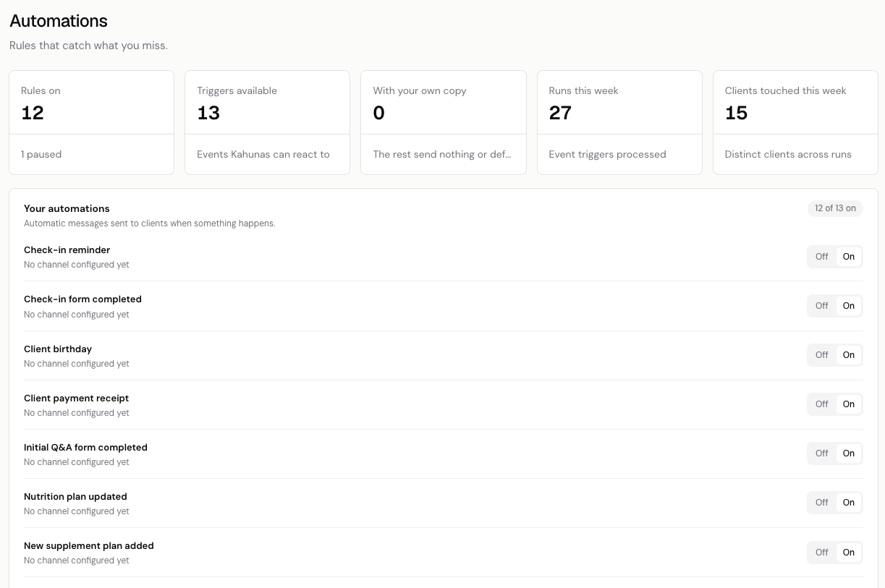885x588 pixels.
Task: Turn New supplement plan added Off
Action: click(822, 553)
